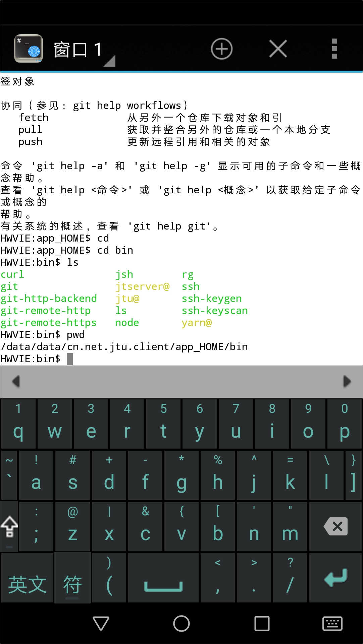Tap Android back navigation button
Viewport: 363px width, 644px height.
point(101,624)
